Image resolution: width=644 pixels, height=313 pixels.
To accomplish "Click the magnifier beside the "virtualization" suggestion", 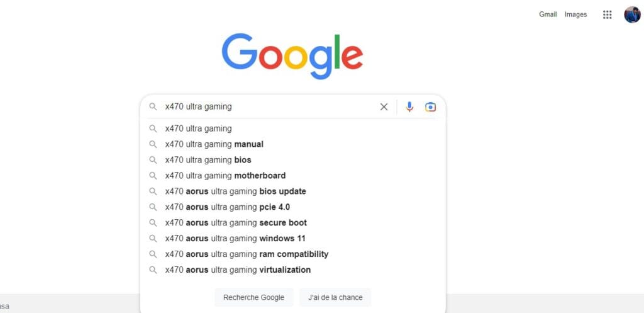I will [x=153, y=270].
